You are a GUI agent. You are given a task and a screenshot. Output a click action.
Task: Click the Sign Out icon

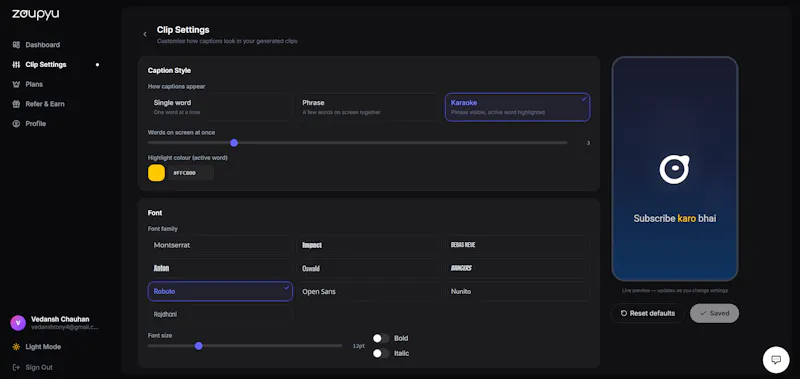tap(16, 367)
